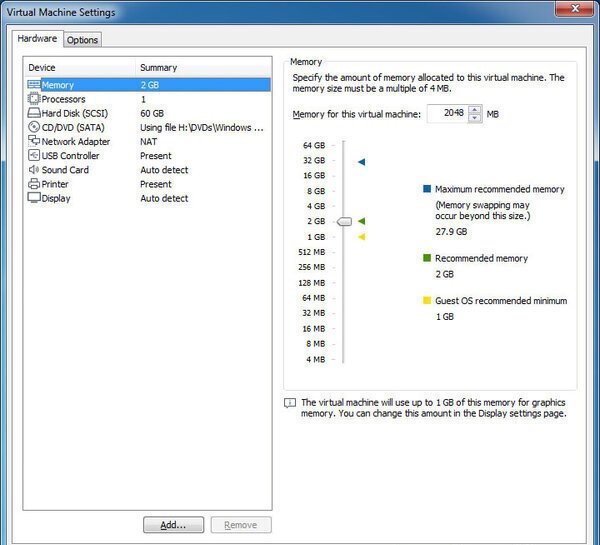The width and height of the screenshot is (600, 545).
Task: Click the CD/DVD (SATA) disc icon
Action: click(34, 127)
